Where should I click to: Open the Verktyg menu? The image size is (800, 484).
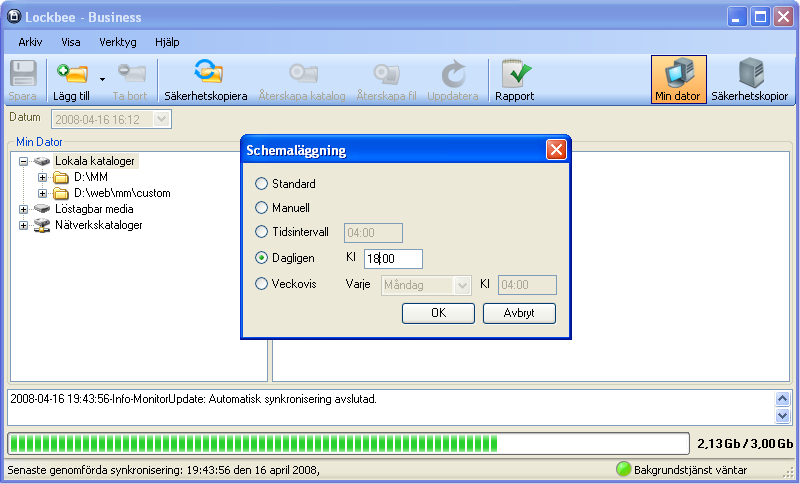[x=118, y=42]
